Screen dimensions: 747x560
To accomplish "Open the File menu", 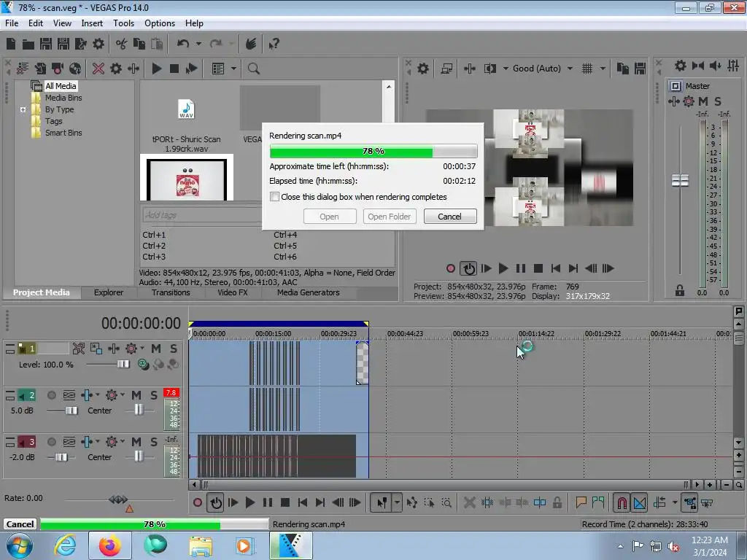I will [12, 23].
